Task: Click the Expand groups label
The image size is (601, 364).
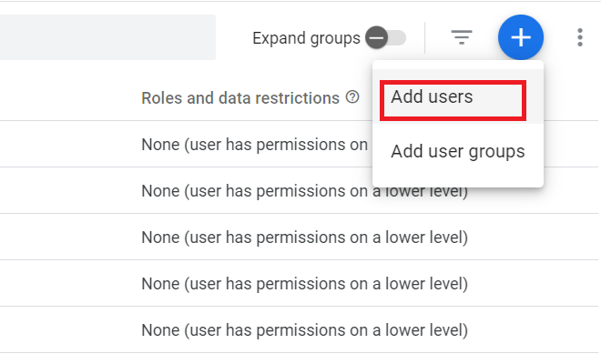Action: [306, 38]
